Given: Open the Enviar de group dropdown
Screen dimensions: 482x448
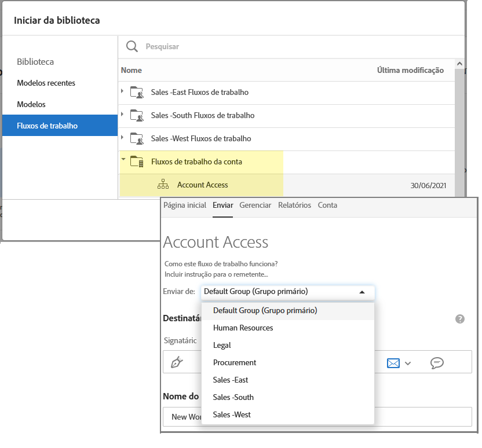Looking at the screenshot, I should pos(287,292).
